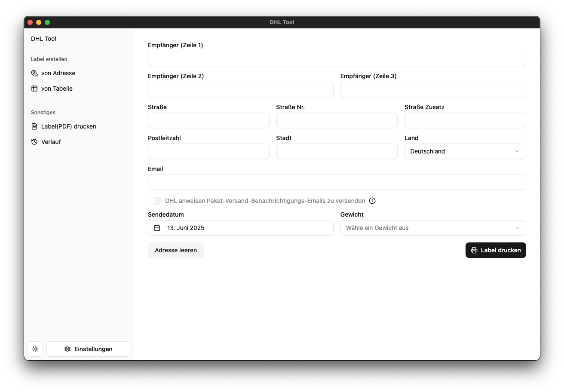Open the Land dropdown showing Deutschland
The height and width of the screenshot is (392, 564).
(465, 151)
